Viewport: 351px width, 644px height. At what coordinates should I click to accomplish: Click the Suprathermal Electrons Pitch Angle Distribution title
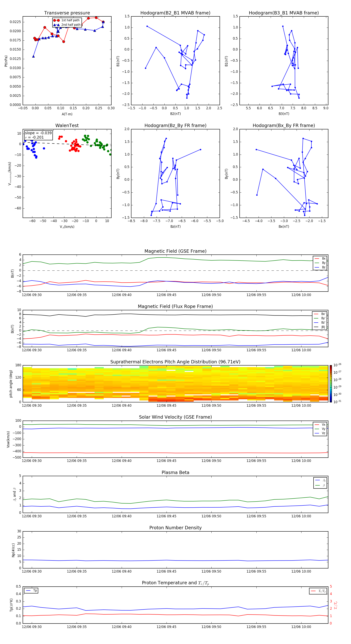pyautogui.click(x=175, y=362)
